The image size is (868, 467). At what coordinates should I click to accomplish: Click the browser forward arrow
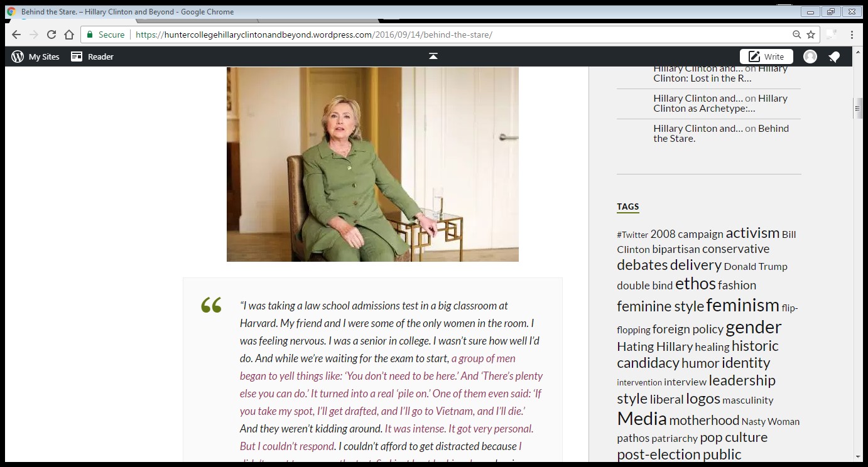(34, 35)
